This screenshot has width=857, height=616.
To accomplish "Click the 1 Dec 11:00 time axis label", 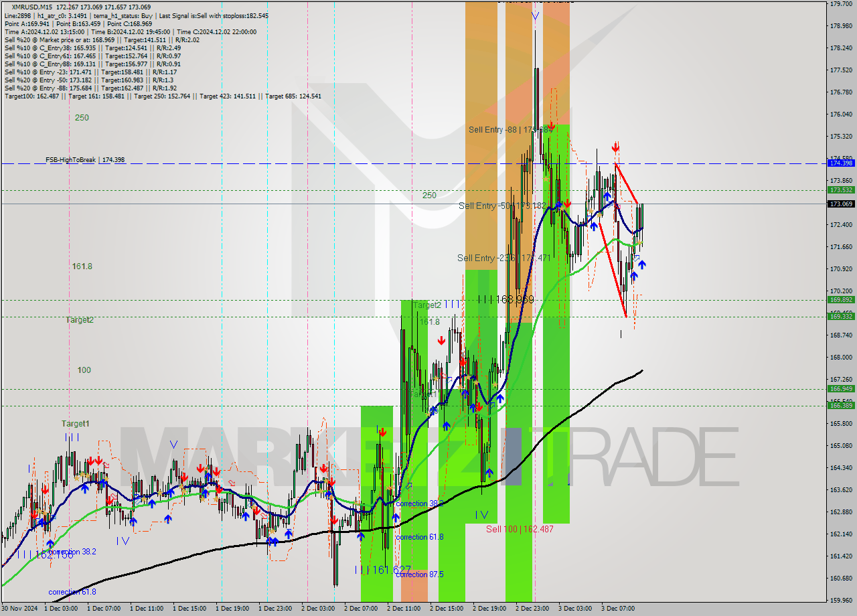I will click(x=146, y=609).
